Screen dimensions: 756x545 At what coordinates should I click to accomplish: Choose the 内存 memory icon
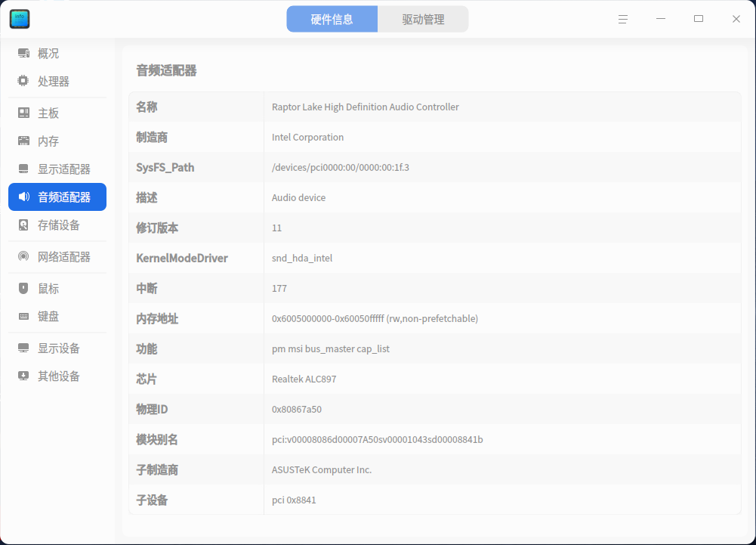pyautogui.click(x=23, y=141)
